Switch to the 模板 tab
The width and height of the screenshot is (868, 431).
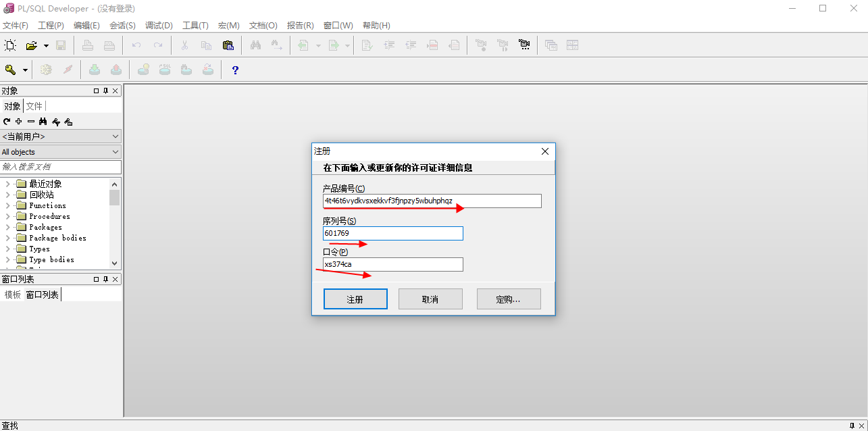(12, 295)
